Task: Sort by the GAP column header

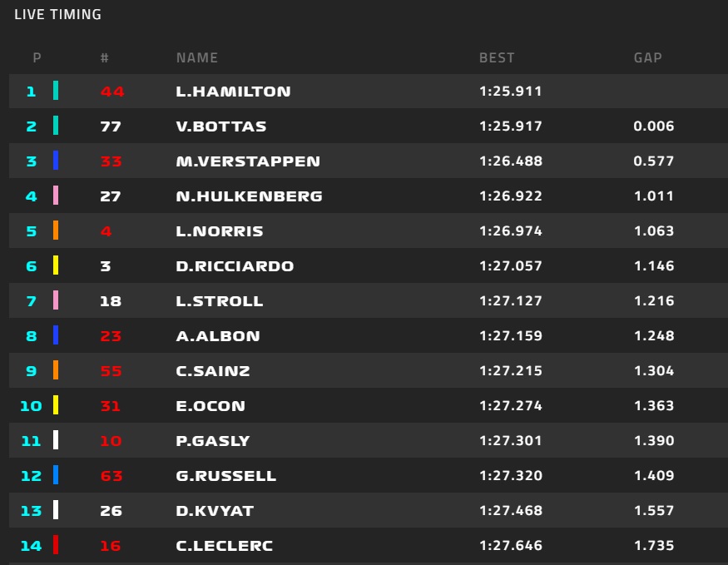Action: pyautogui.click(x=647, y=58)
